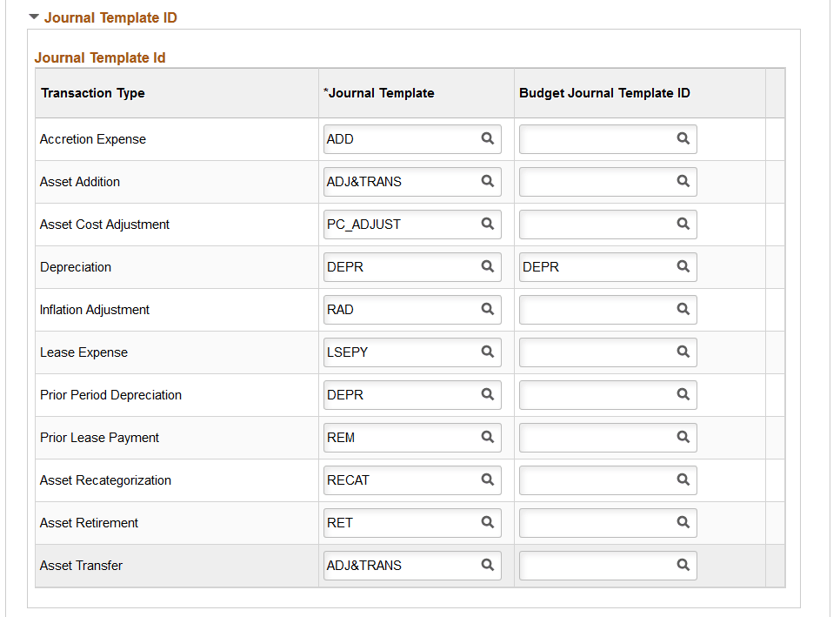840x617 pixels.
Task: Select the Transaction Type column header
Action: click(x=93, y=93)
